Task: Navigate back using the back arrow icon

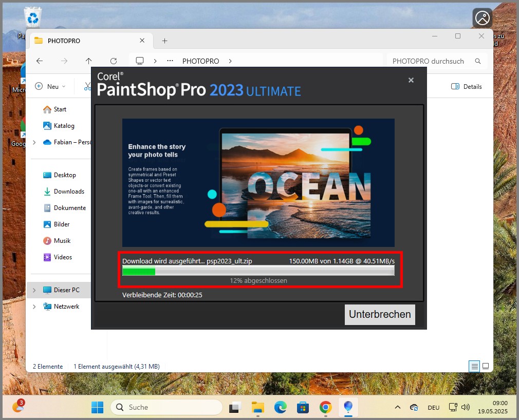Action: pos(40,61)
